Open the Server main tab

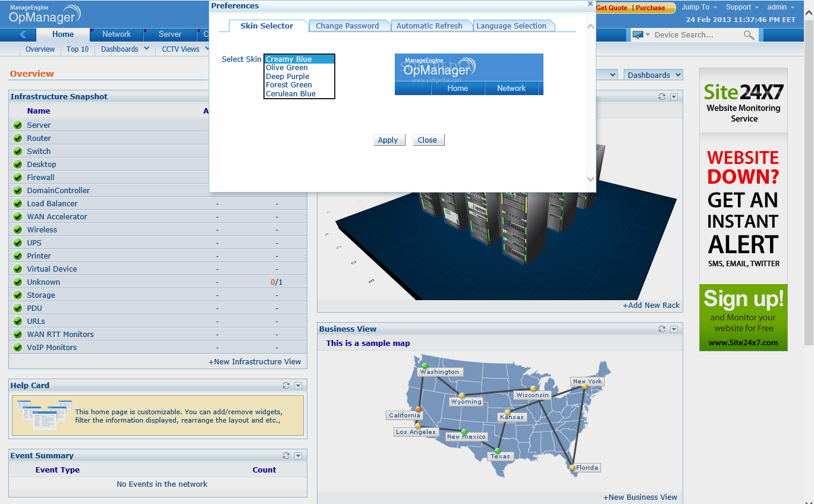[x=170, y=34]
